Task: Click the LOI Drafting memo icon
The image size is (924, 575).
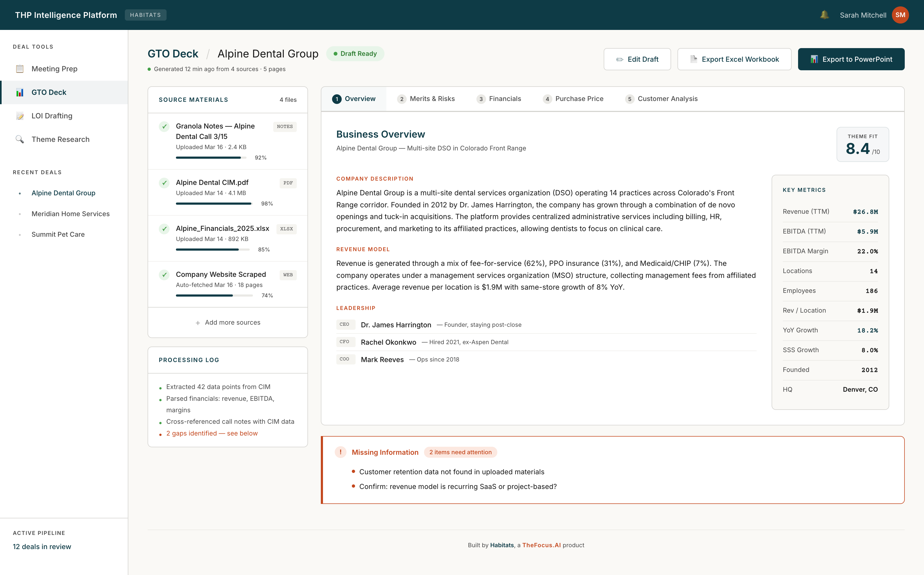Action: click(20, 116)
